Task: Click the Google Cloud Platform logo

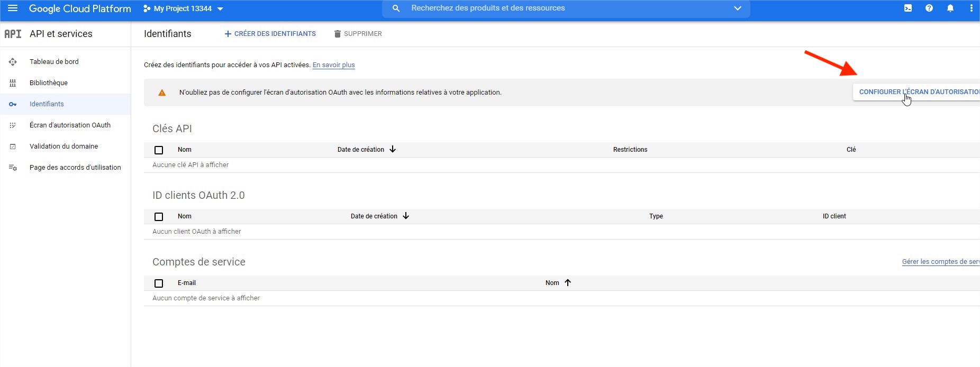Action: pyautogui.click(x=80, y=8)
